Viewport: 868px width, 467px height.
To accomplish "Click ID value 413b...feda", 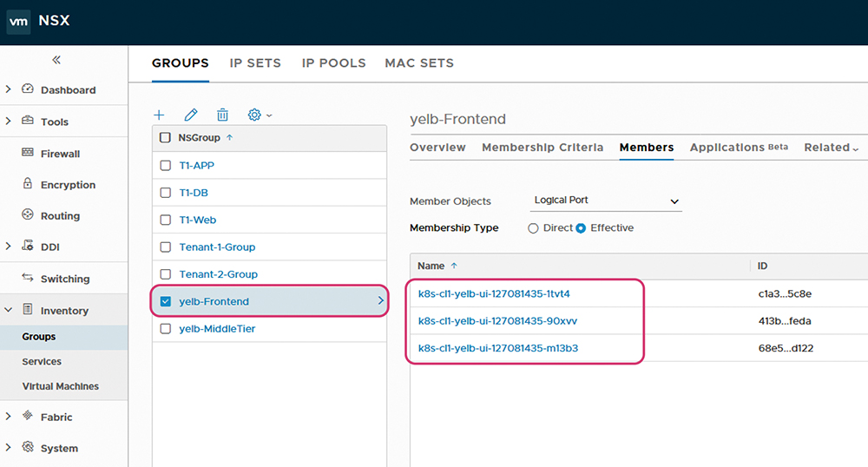I will (x=785, y=321).
